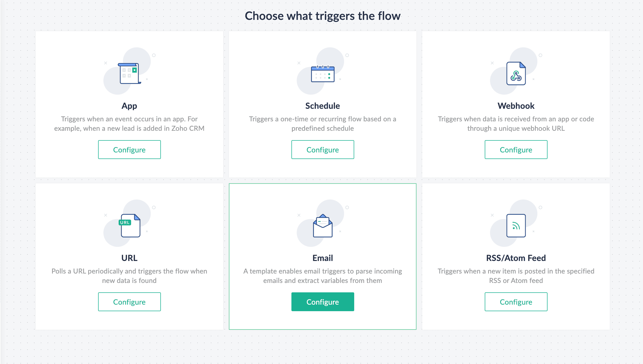643x364 pixels.
Task: Click the highlighted Email Configure button
Action: click(323, 302)
